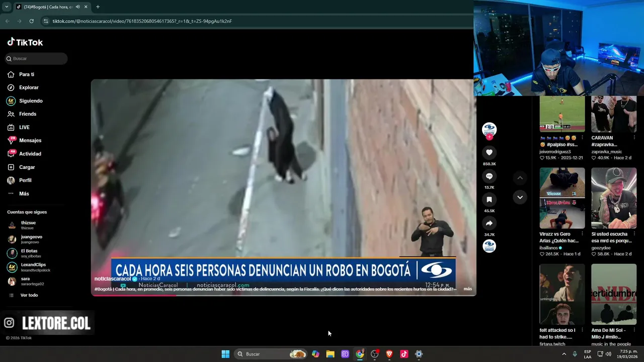
Task: Open the spinning sound disc icon
Action: pyautogui.click(x=489, y=246)
